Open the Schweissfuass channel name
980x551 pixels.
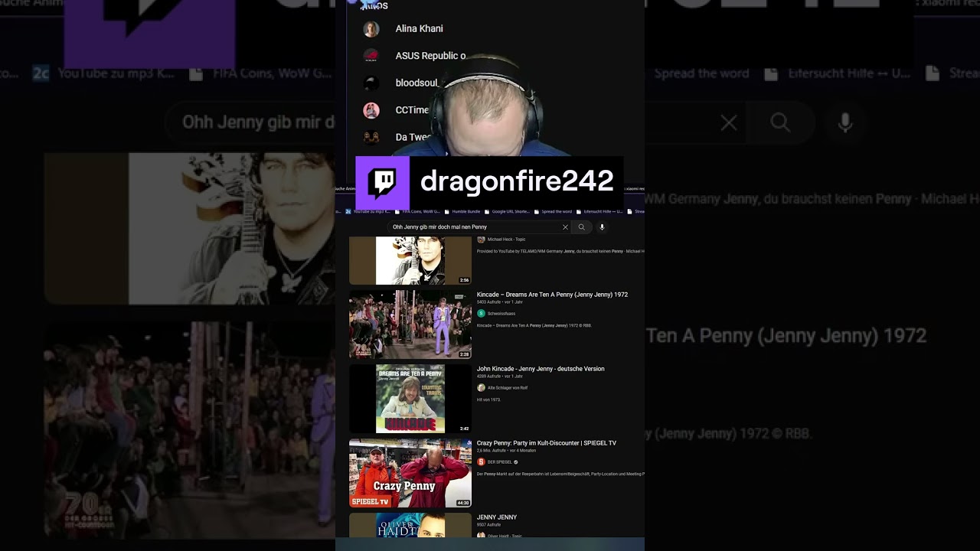(501, 314)
